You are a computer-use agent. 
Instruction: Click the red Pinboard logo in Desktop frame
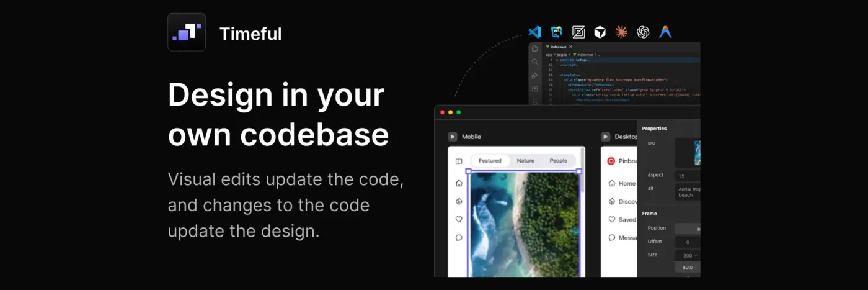coord(611,161)
